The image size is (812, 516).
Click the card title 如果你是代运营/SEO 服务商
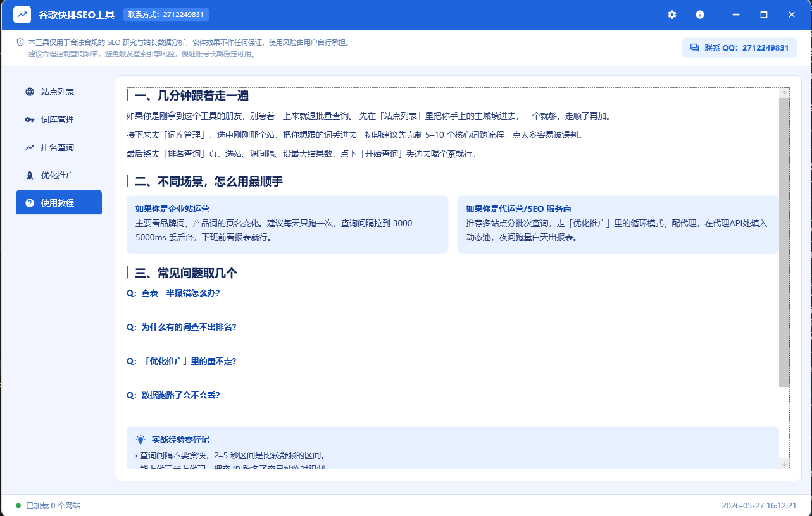[519, 209]
